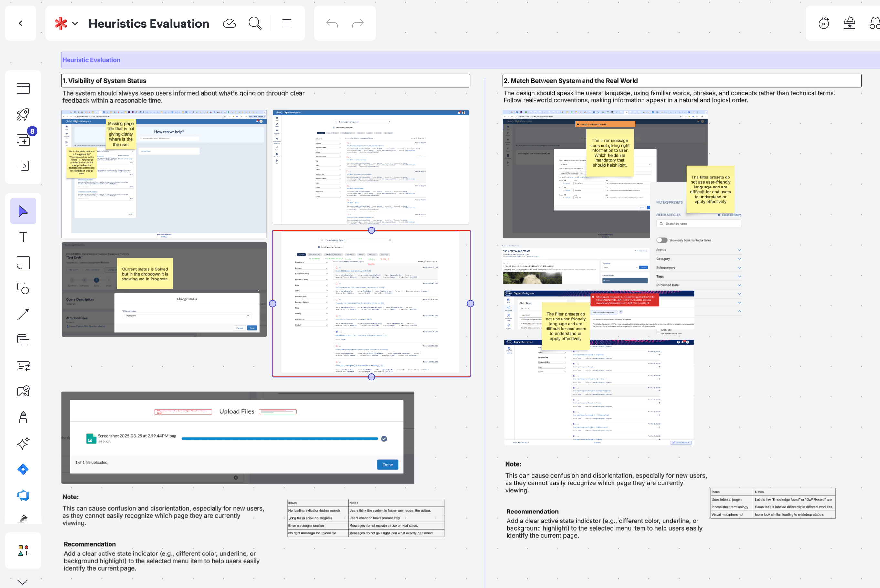Screen dimensions: 880x588
Task: Expand the Category filter chevron
Action: (739, 259)
